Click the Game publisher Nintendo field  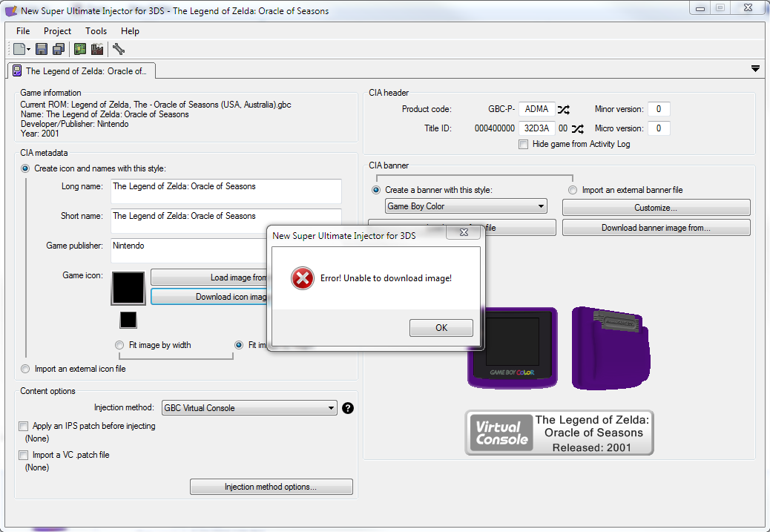pyautogui.click(x=188, y=251)
